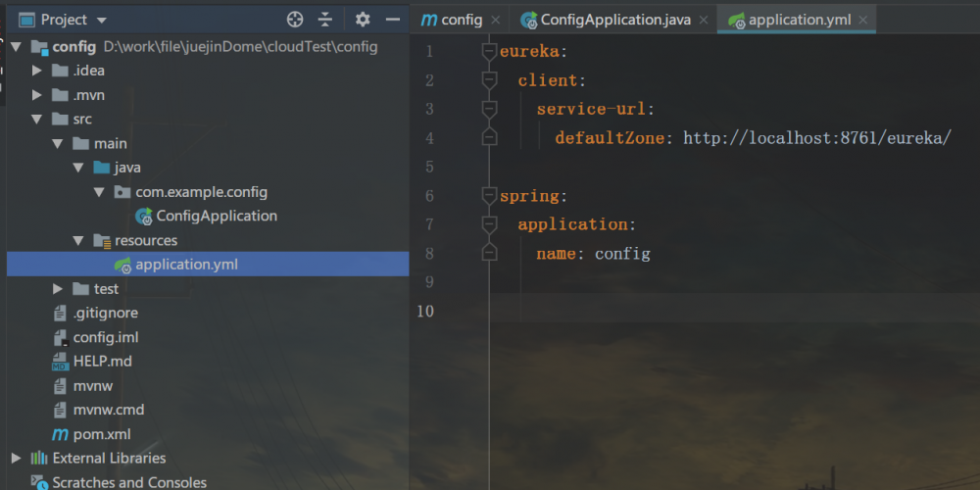Collapse the src folder
This screenshot has width=980, height=490.
(37, 120)
